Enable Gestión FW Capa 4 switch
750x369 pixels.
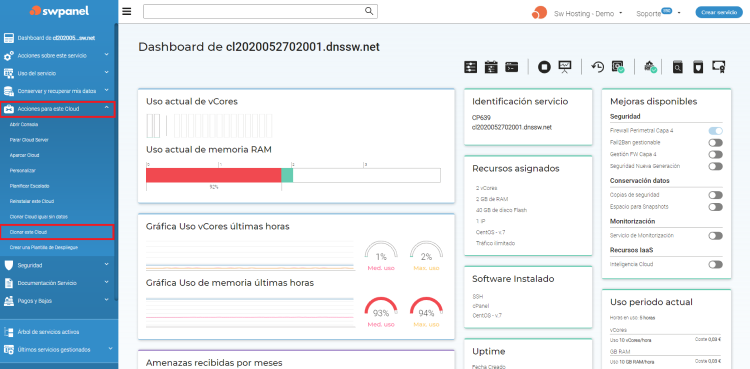(716, 155)
